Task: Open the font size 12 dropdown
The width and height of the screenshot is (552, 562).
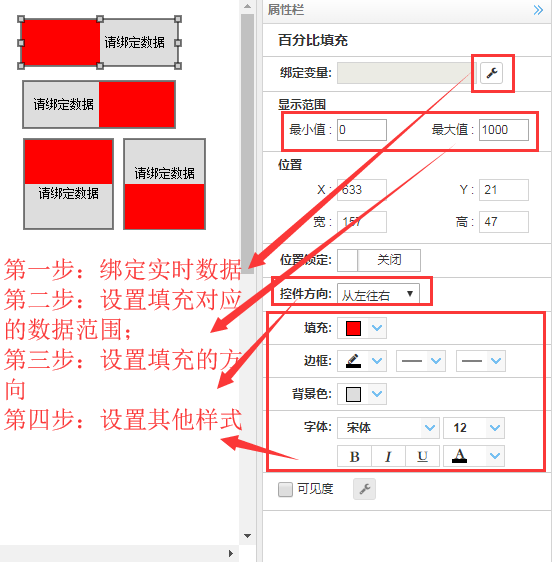Action: [x=474, y=428]
